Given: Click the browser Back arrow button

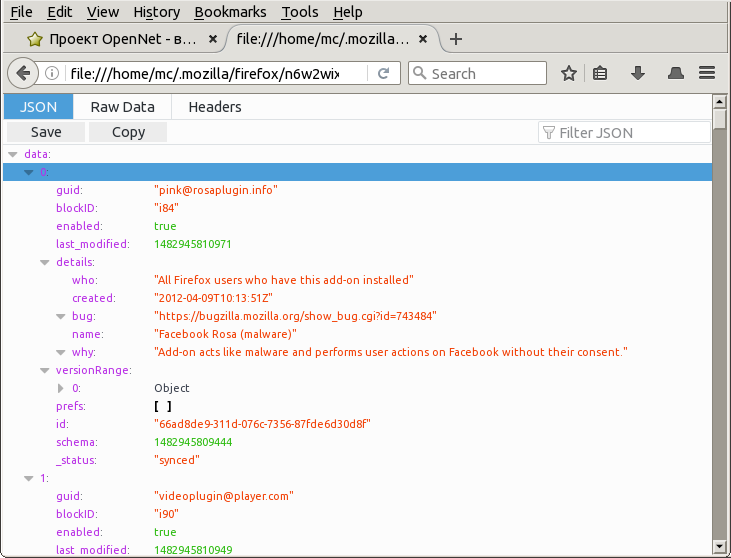Looking at the screenshot, I should [22, 73].
